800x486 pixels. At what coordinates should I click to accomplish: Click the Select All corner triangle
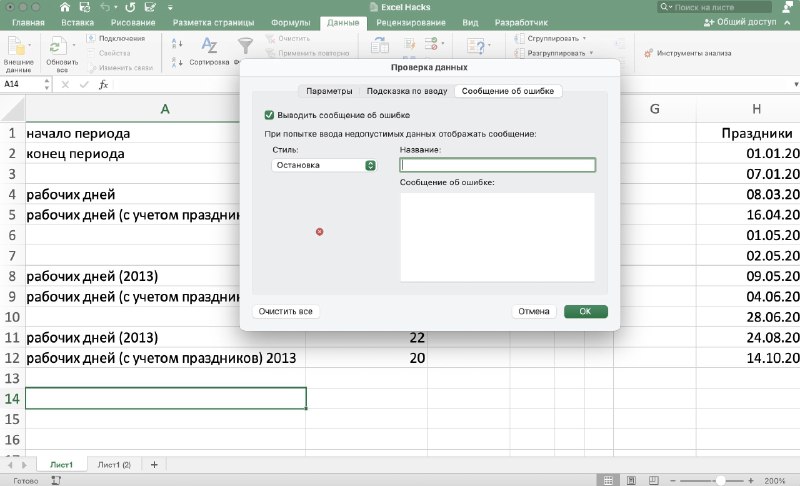[13, 109]
